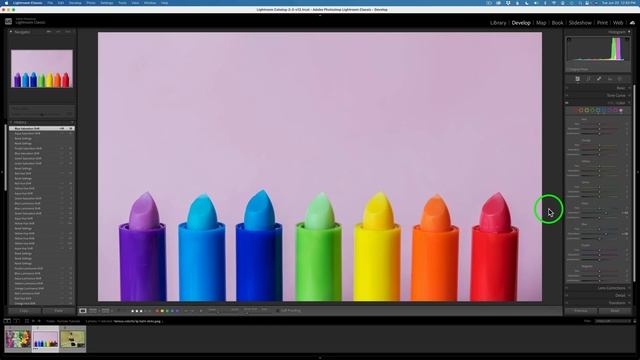Click the filmstrip forward arrow

click(39, 321)
